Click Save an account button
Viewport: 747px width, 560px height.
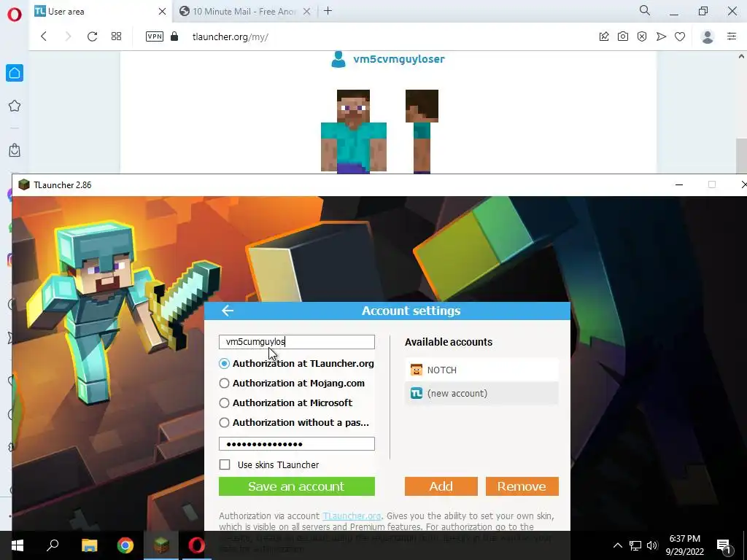tap(296, 486)
